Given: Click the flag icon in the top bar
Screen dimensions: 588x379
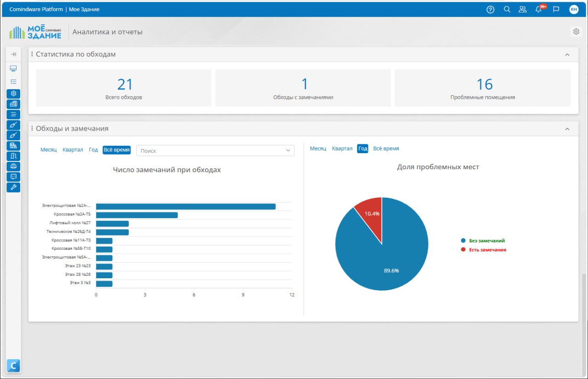Looking at the screenshot, I should pyautogui.click(x=556, y=9).
